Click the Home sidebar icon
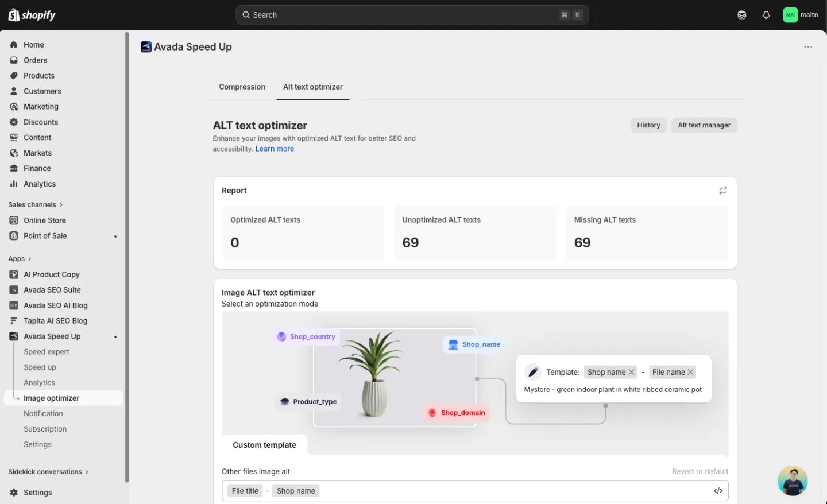 tap(14, 45)
